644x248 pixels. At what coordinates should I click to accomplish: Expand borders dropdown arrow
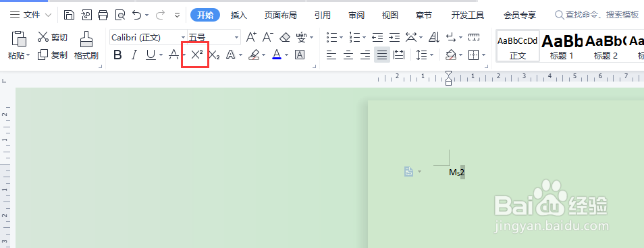pos(484,55)
